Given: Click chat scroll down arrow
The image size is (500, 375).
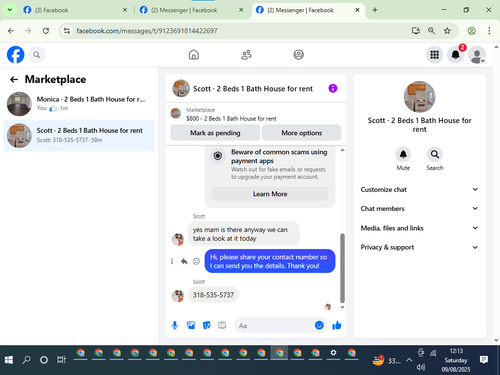Looking at the screenshot, I should (x=342, y=307).
